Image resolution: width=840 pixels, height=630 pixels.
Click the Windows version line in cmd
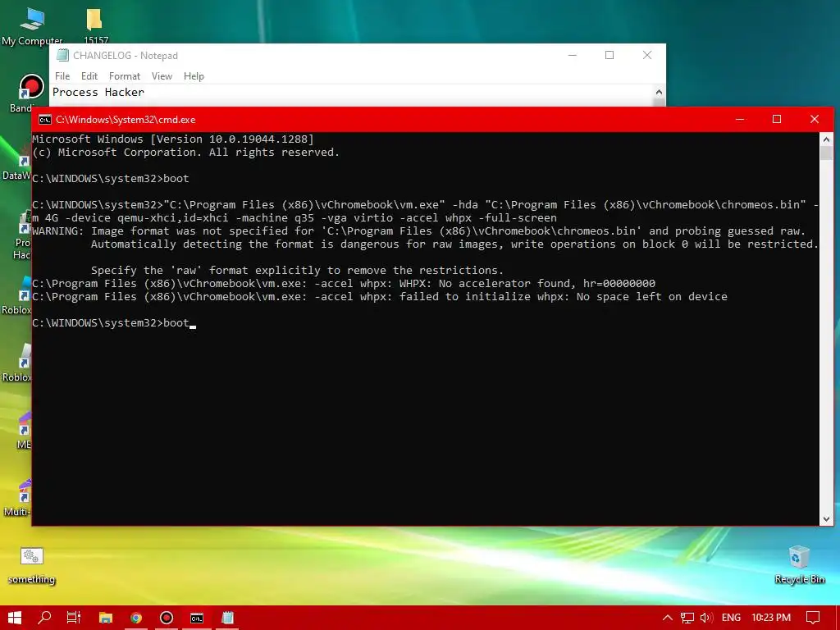click(173, 139)
